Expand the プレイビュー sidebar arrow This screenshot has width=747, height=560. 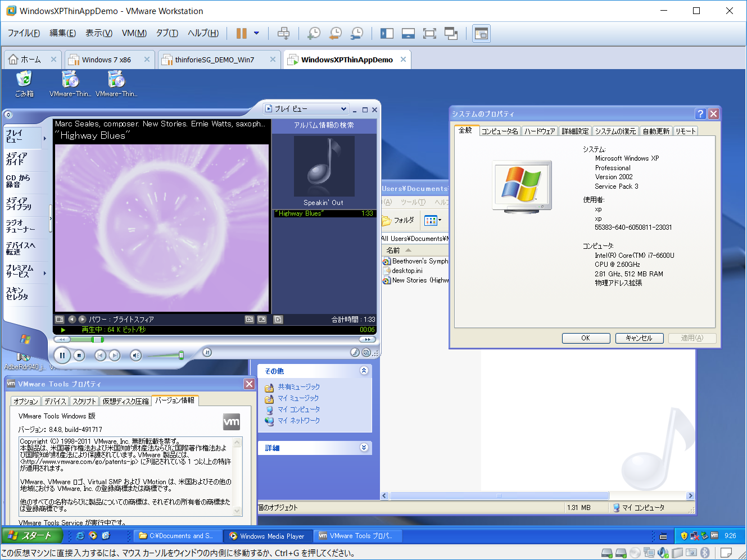tap(45, 138)
